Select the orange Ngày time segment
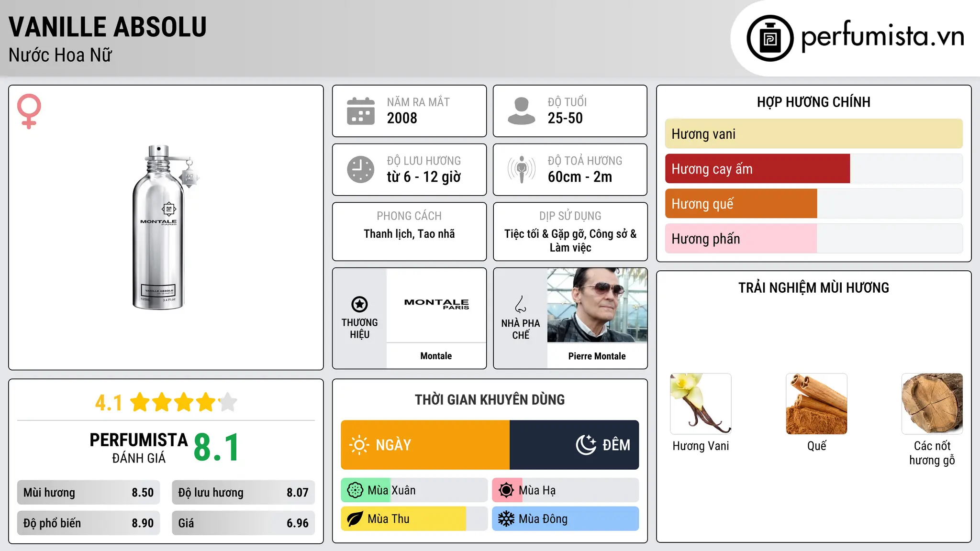Image resolution: width=980 pixels, height=551 pixels. pos(425,445)
